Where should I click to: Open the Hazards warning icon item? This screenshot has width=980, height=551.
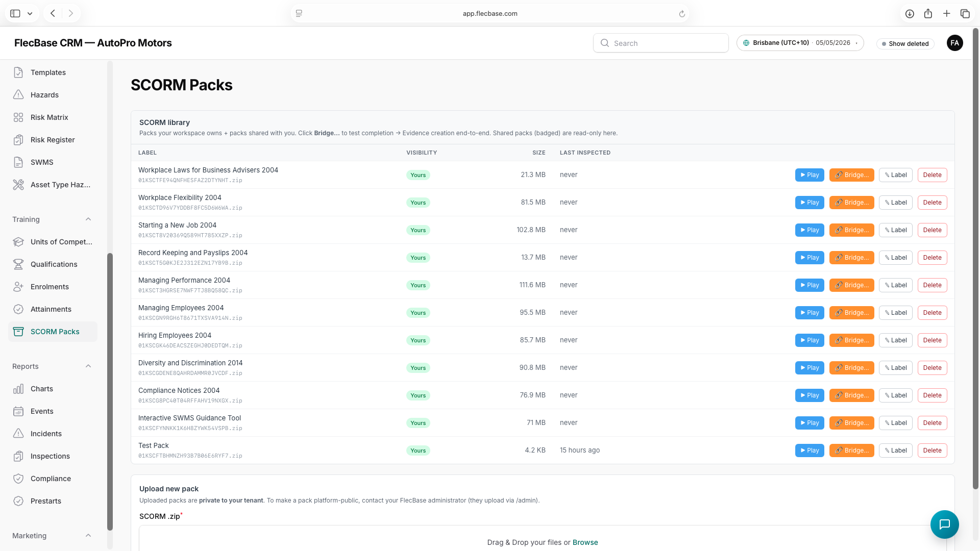18,95
